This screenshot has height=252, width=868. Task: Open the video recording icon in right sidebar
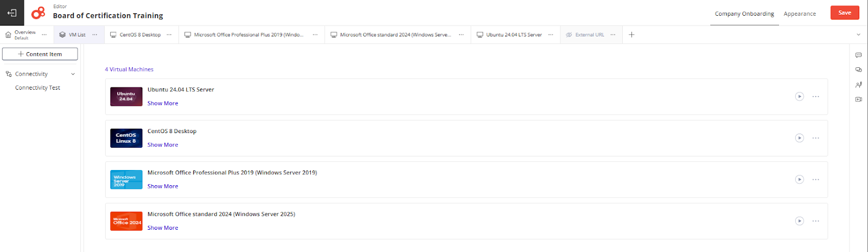click(x=858, y=99)
